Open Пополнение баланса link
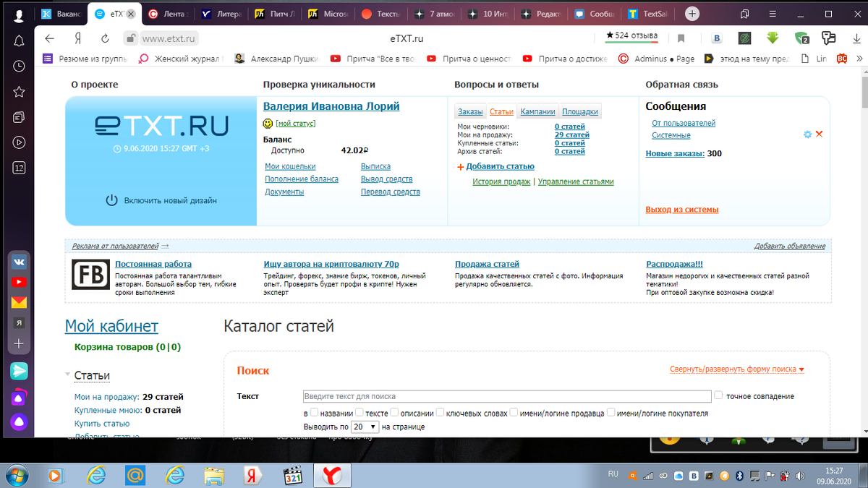The height and width of the screenshot is (488, 868). tap(302, 179)
